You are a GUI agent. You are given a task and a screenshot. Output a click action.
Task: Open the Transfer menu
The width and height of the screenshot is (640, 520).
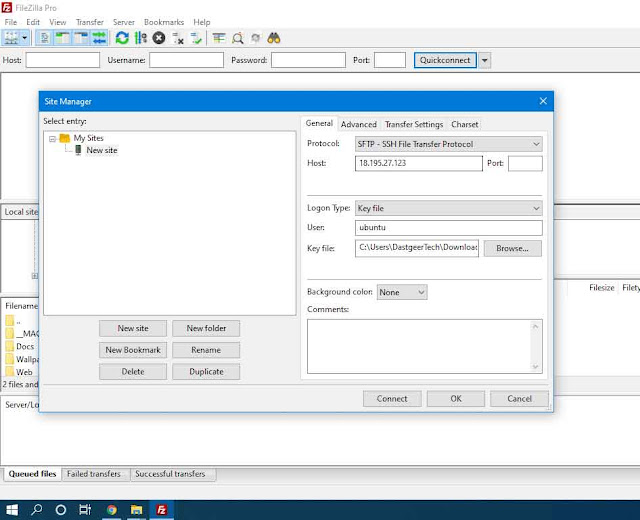tap(89, 22)
